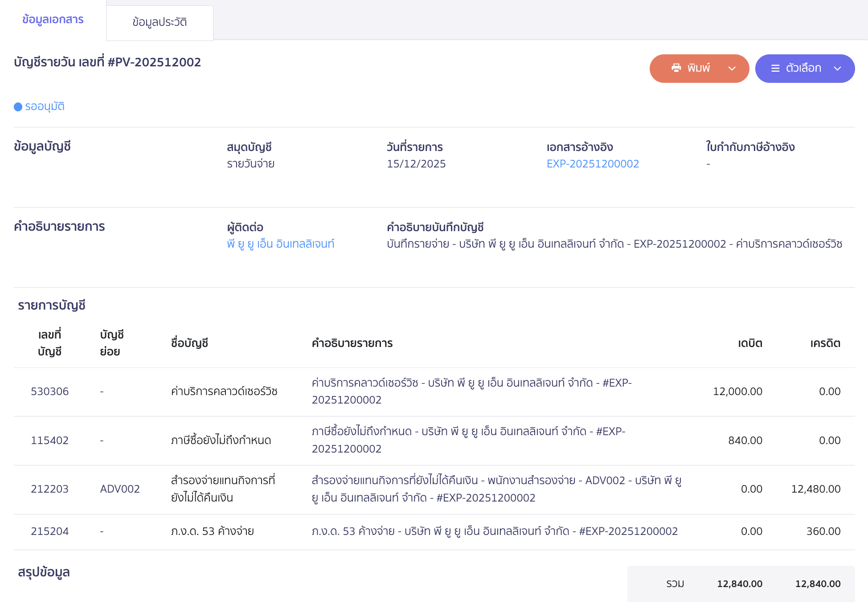
Task: Click the blue status dot next to รออนุมัติ
Action: pos(17,106)
